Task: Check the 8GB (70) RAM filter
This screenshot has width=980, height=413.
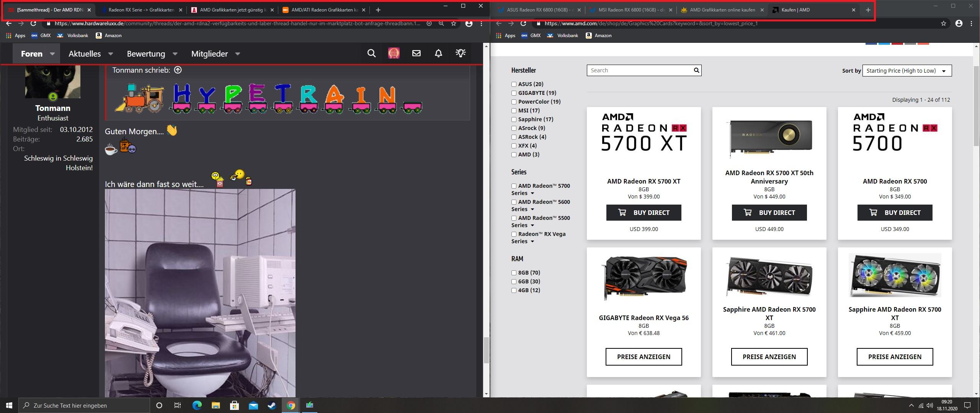Action: pyautogui.click(x=514, y=273)
